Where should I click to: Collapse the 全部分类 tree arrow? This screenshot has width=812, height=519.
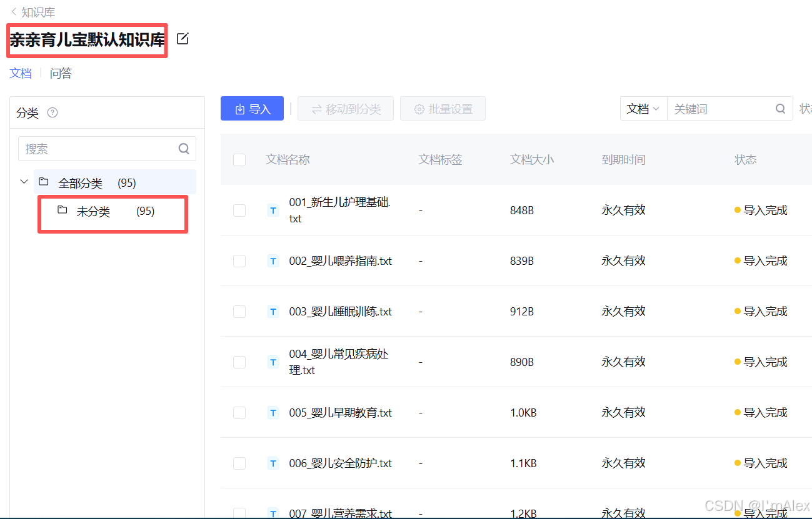click(x=24, y=182)
